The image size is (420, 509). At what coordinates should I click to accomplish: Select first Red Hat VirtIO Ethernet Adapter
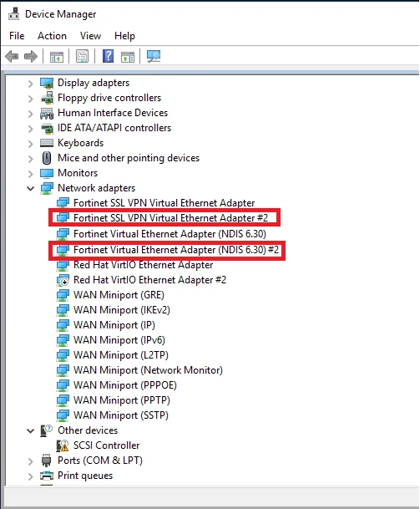[143, 265]
